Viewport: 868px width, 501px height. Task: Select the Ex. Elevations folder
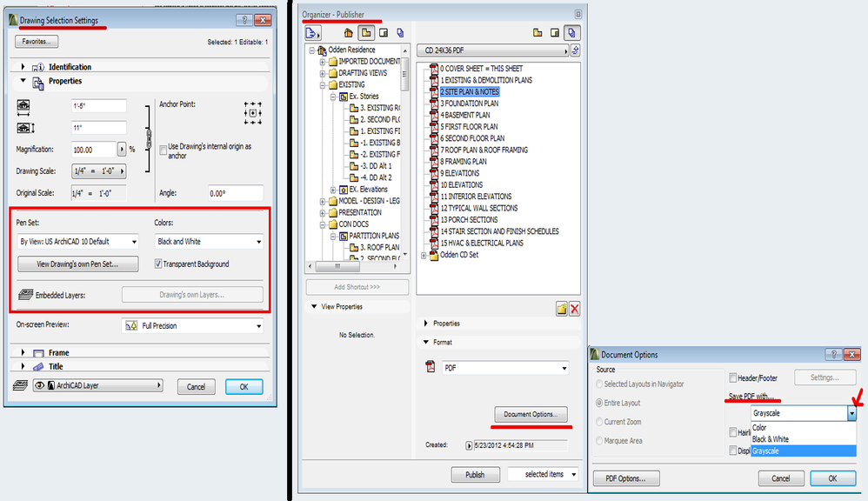coord(368,190)
